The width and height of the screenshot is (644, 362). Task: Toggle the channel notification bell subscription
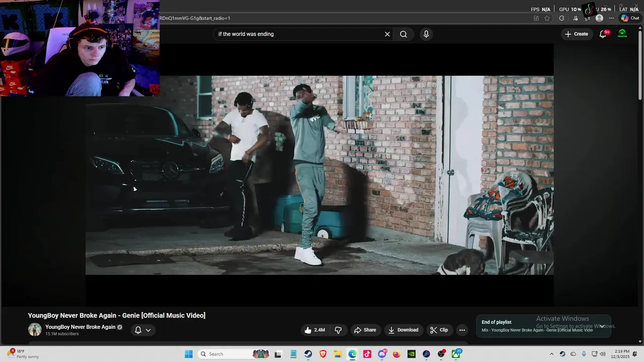[x=138, y=330]
